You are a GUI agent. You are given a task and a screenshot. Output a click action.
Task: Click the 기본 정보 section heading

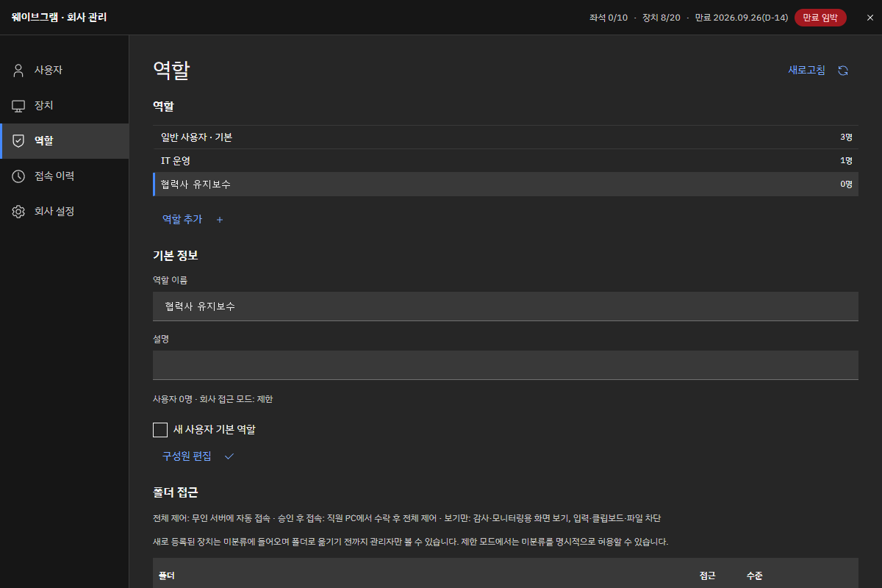click(x=175, y=256)
